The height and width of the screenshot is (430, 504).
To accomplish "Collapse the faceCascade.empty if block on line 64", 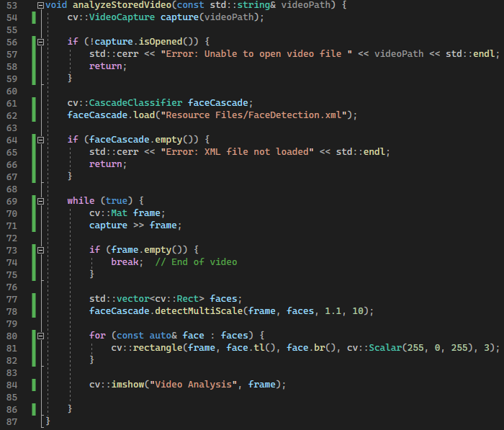I will point(40,140).
